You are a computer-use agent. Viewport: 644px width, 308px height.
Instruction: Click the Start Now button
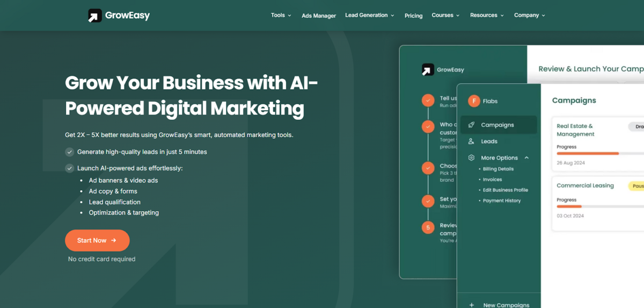(97, 240)
